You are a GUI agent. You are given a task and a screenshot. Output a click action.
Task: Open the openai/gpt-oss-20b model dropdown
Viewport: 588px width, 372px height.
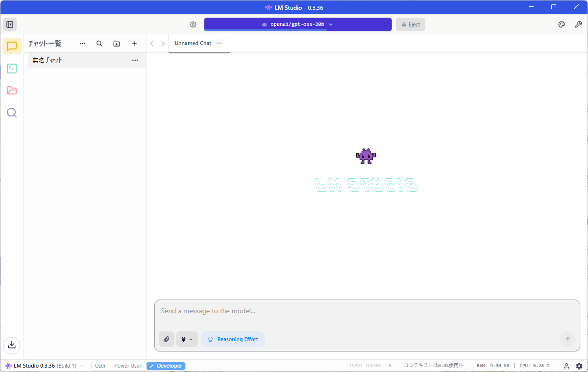tap(297, 24)
